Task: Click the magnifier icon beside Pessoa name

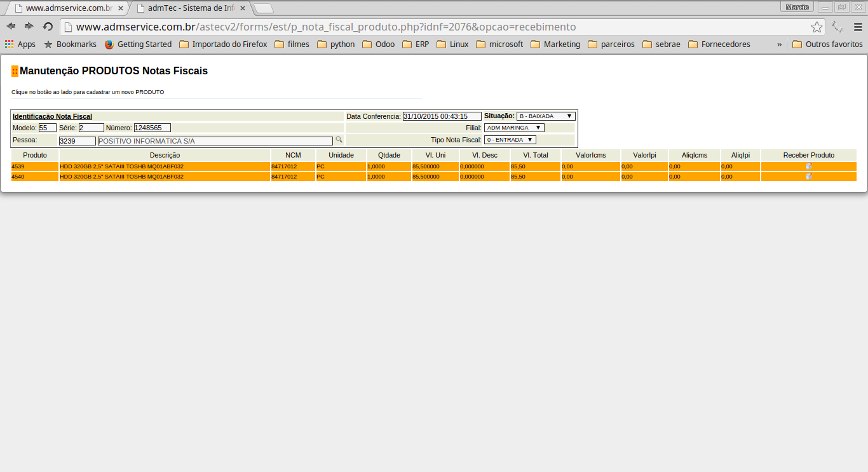Action: coord(339,140)
